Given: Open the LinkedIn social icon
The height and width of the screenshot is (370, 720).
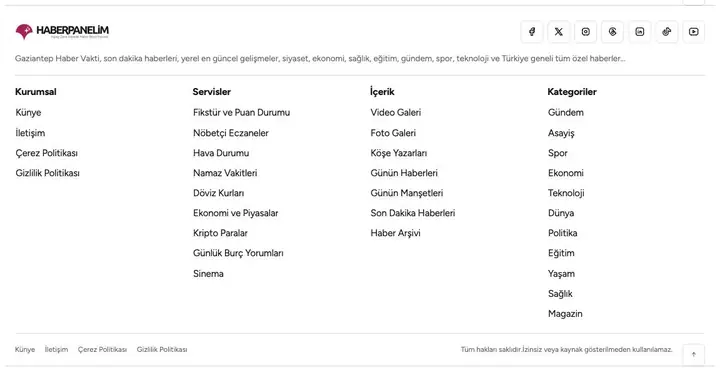Looking at the screenshot, I should (x=640, y=32).
